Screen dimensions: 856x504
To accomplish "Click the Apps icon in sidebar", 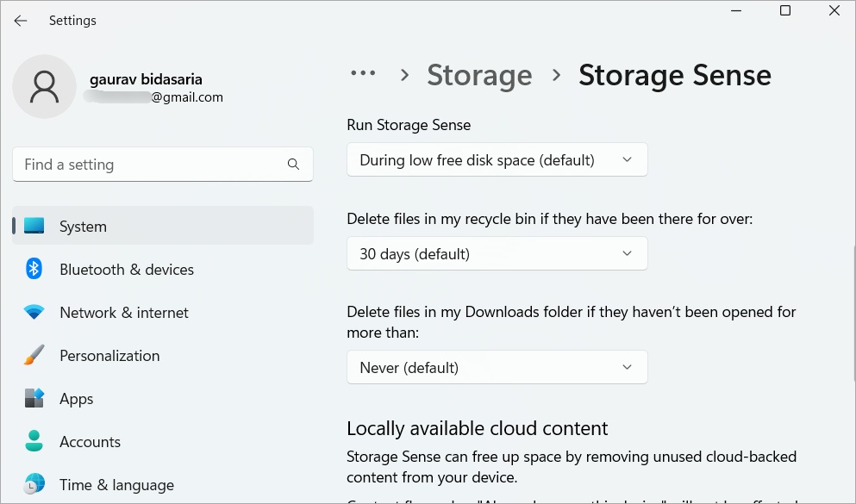I will tap(34, 399).
